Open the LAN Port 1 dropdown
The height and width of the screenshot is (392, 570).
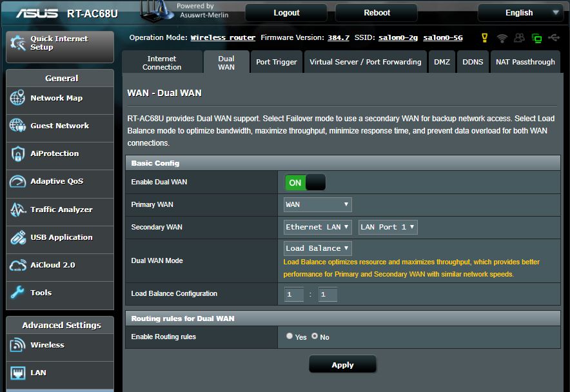[x=388, y=227]
